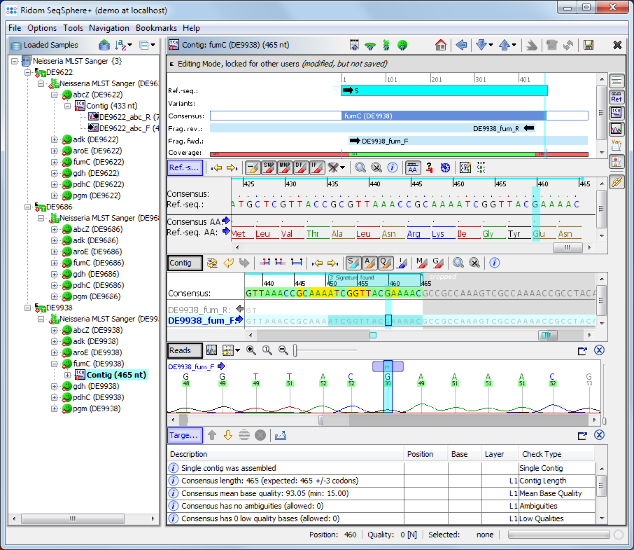Toggle the AA amino acid display button
The width and height of the screenshot is (634, 550).
(412, 167)
